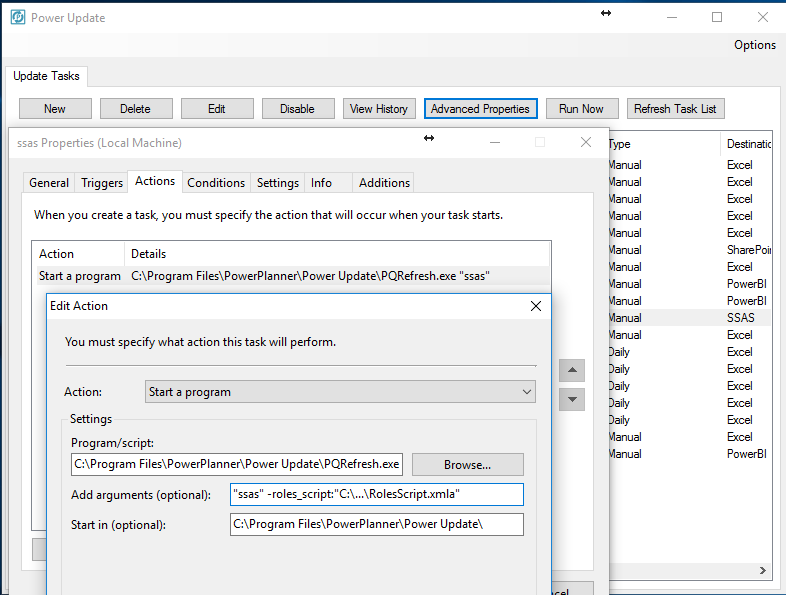Click the Destination column header in task list
The height and width of the screenshot is (595, 786).
pos(748,144)
